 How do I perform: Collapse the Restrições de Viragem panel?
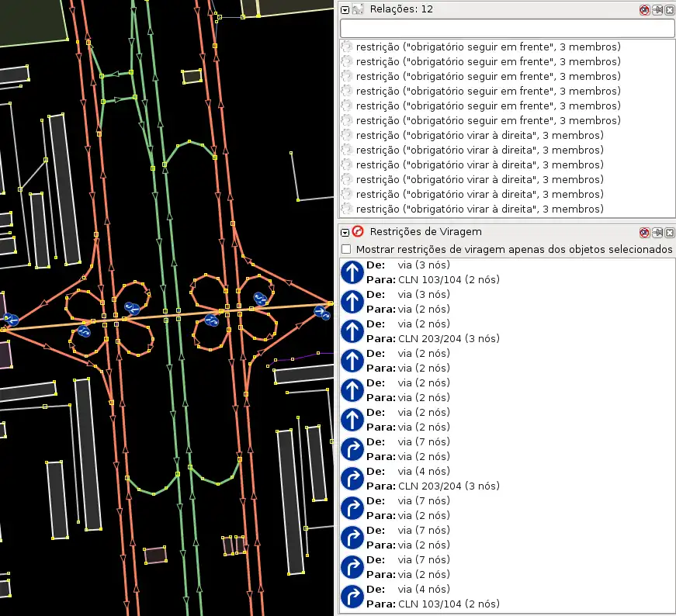345,231
